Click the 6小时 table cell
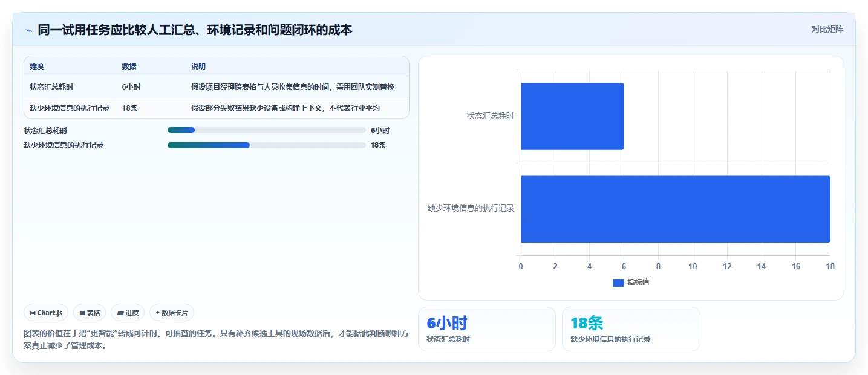 pos(131,87)
